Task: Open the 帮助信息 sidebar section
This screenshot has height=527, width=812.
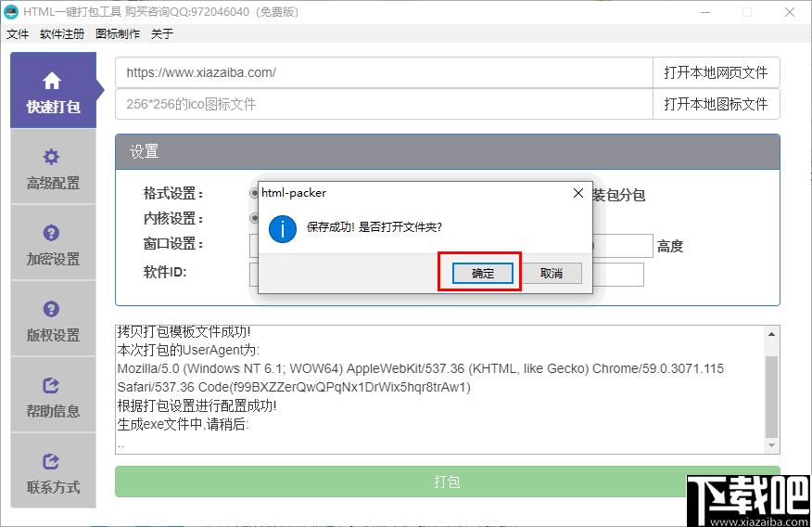Action: tap(53, 395)
